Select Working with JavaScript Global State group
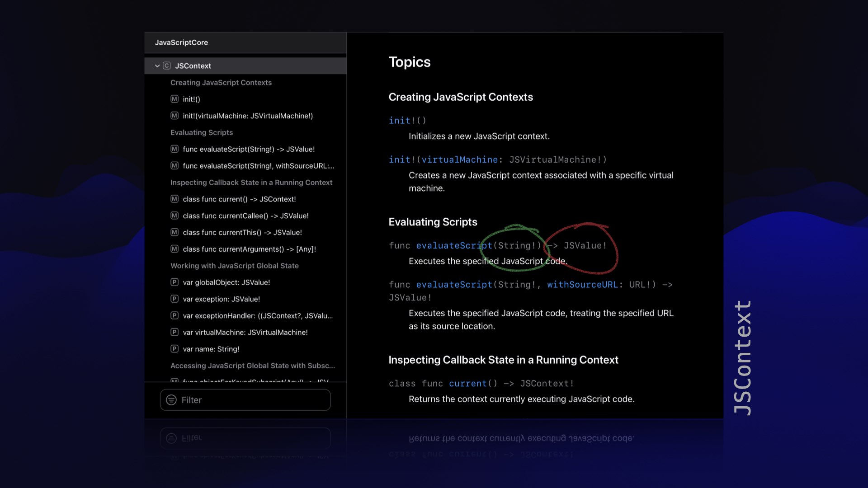The image size is (868, 488). point(234,266)
